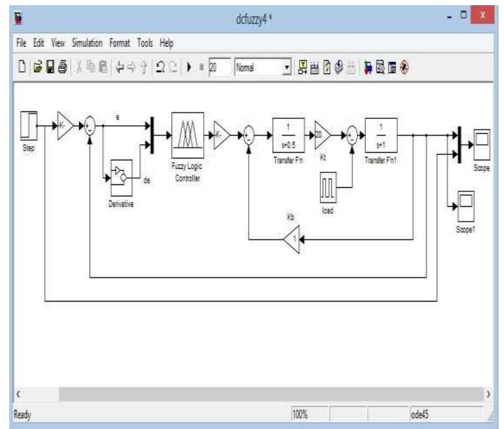Screen dimensions: 504x429
Task: Select the sum block before Transfer Fcn1
Action: coord(352,135)
